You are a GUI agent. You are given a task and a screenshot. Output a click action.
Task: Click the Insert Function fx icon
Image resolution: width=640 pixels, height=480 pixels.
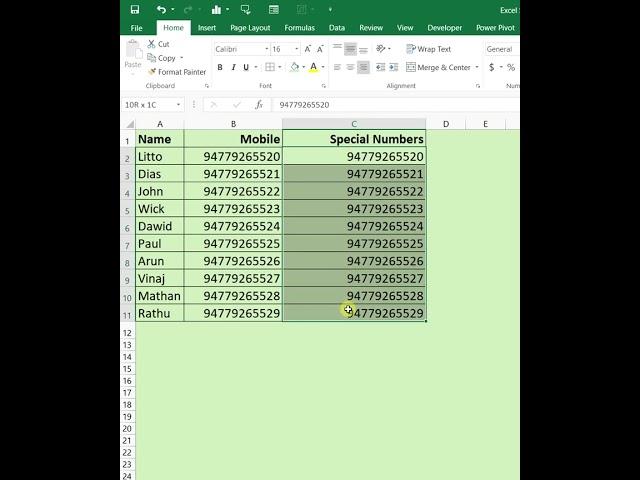click(258, 105)
